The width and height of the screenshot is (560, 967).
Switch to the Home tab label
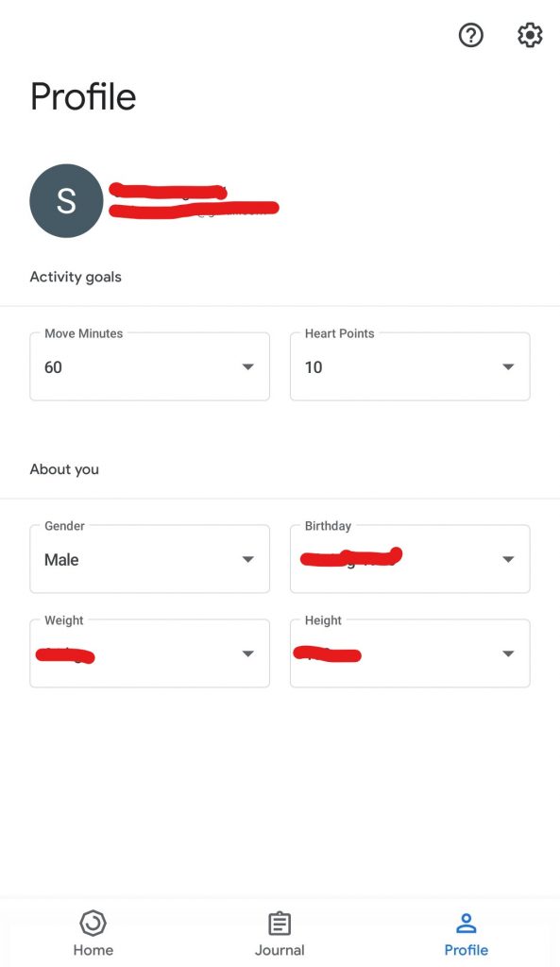(x=93, y=950)
